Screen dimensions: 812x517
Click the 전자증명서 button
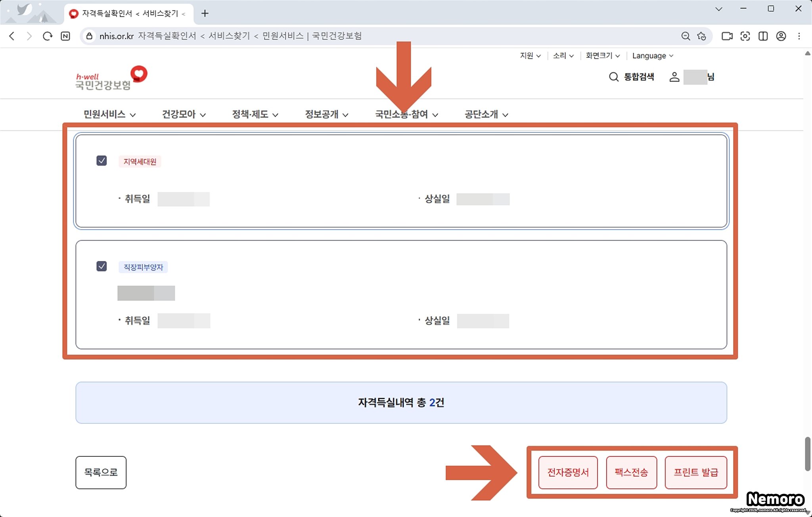[568, 472]
